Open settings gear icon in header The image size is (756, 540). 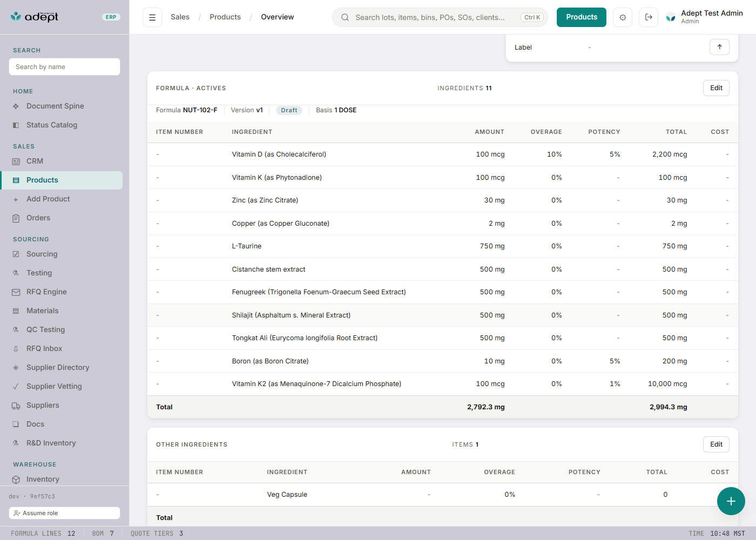[623, 17]
